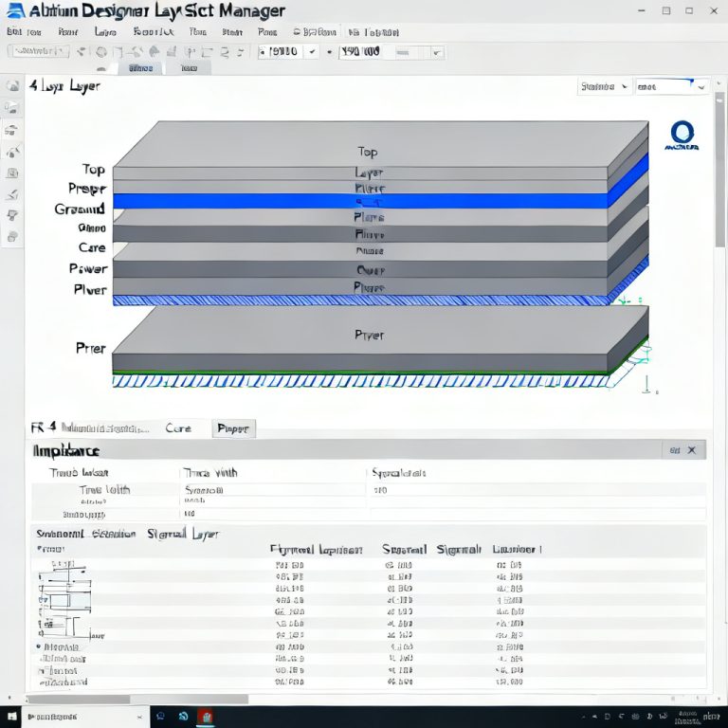Viewport: 728px width, 728px height.
Task: Open the 'Laye' menu in the menu bar
Action: pos(105,32)
